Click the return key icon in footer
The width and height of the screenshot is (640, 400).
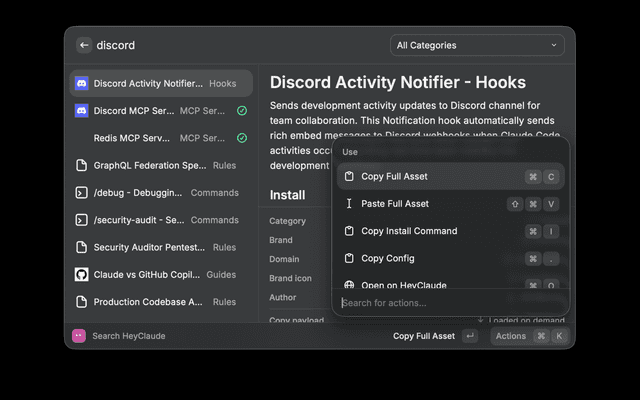pyautogui.click(x=470, y=336)
